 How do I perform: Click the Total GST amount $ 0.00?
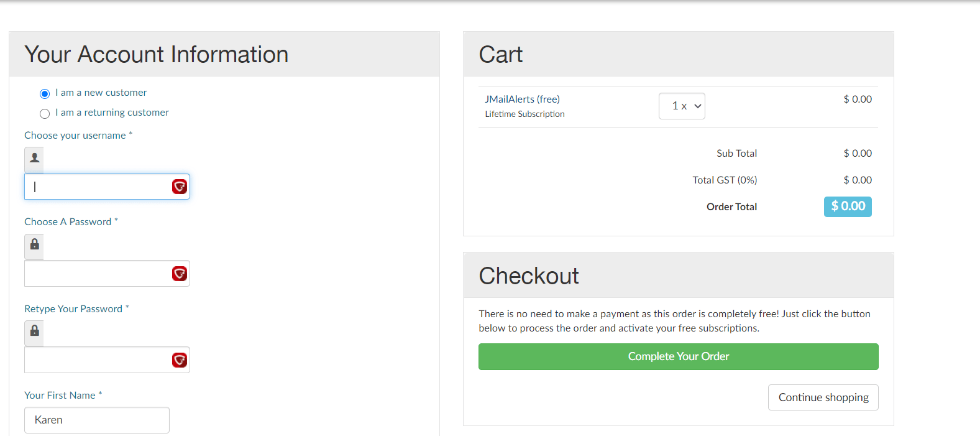point(858,180)
